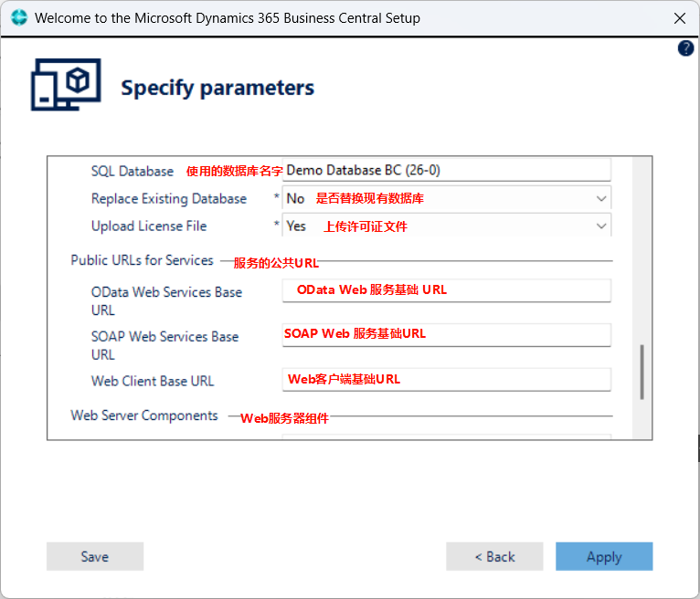Screen dimensions: 700x599
Task: Click the OData Web Services Base URL label
Action: 166,301
